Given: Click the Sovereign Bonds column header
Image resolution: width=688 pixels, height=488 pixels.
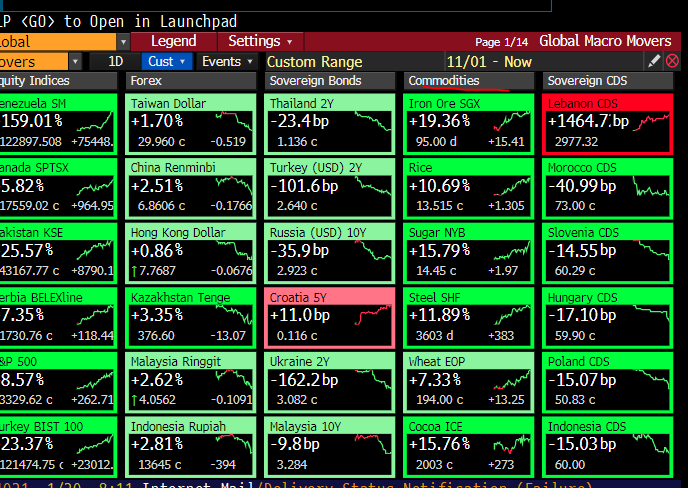Looking at the screenshot, I should [x=329, y=81].
